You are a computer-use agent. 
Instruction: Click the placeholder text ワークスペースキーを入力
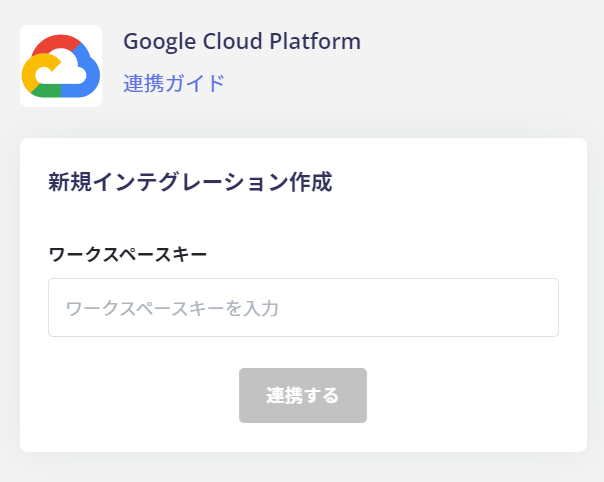172,308
